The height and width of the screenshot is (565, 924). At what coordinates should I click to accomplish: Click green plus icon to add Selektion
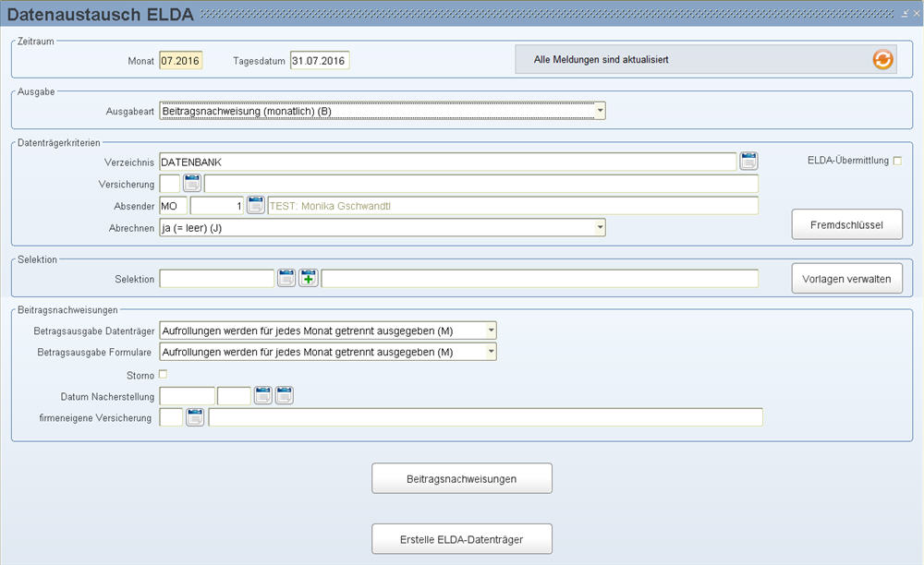(x=309, y=278)
